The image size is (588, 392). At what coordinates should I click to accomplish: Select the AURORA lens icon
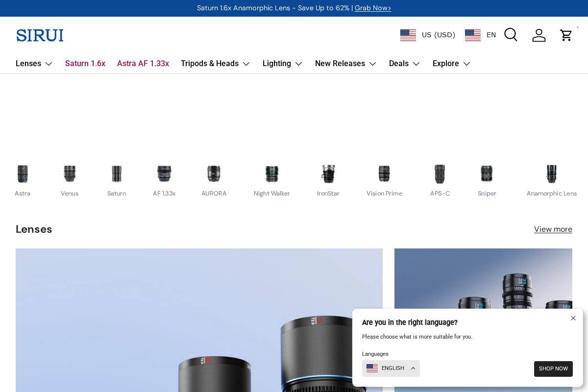click(x=214, y=174)
